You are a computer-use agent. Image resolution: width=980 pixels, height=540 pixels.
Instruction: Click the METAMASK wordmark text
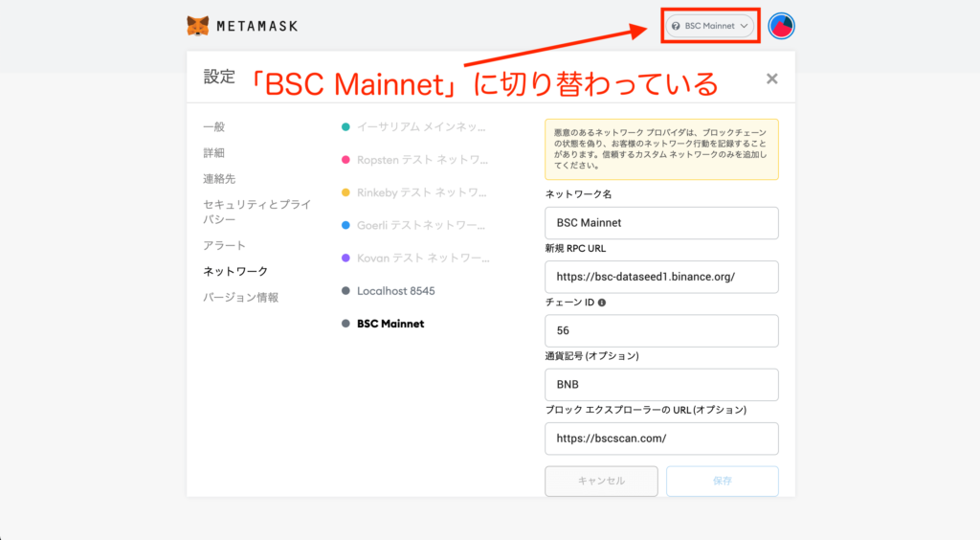pyautogui.click(x=256, y=26)
